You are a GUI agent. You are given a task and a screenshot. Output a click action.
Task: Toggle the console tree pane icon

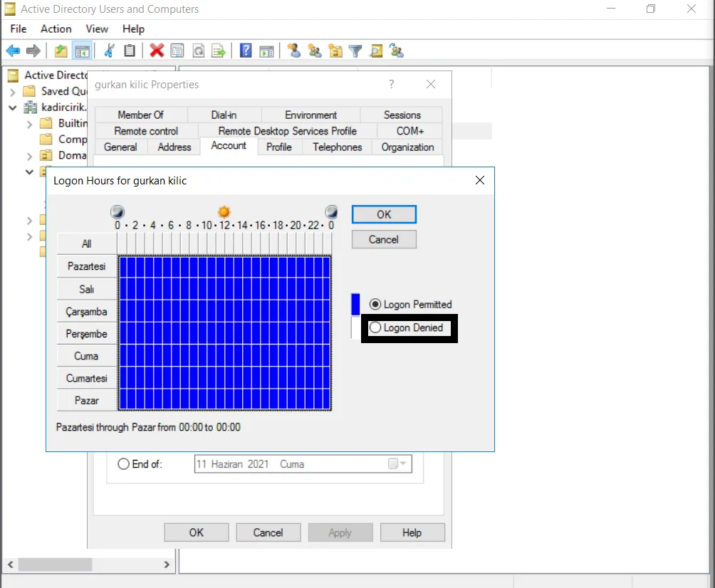tap(83, 51)
